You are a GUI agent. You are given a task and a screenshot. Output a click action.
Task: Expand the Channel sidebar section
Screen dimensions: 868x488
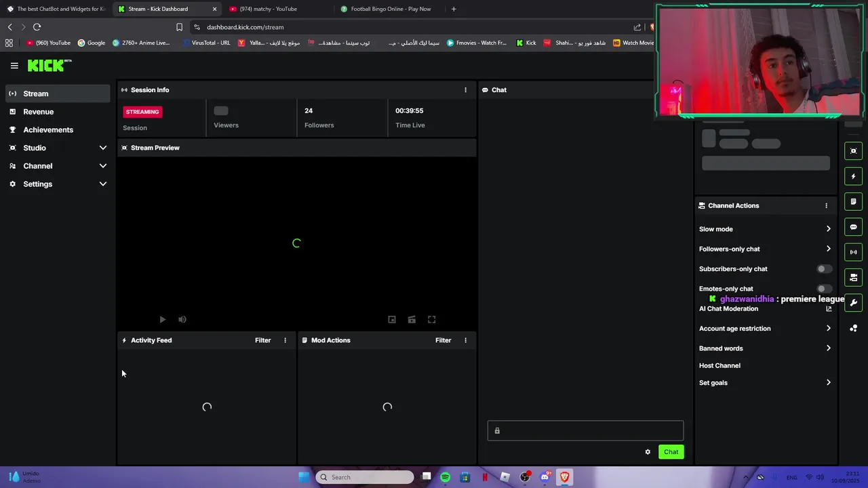[x=103, y=166]
